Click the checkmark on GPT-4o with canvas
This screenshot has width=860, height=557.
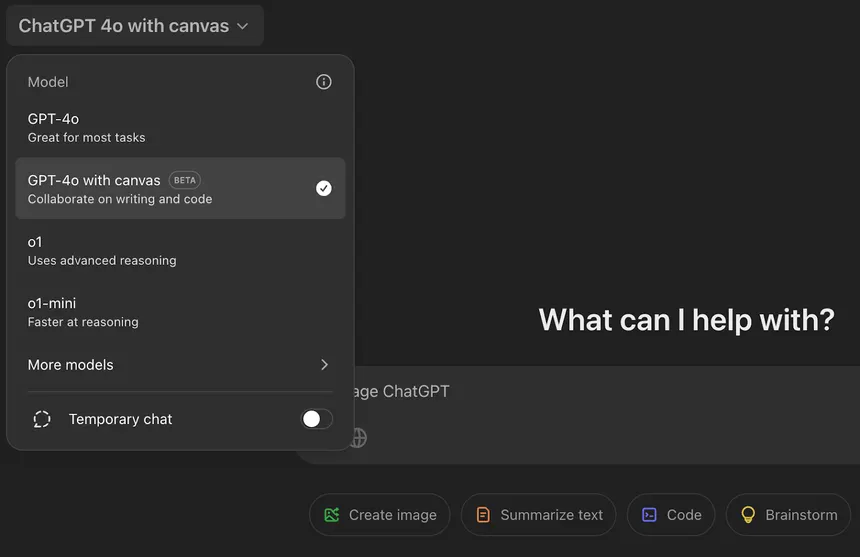[x=323, y=188]
